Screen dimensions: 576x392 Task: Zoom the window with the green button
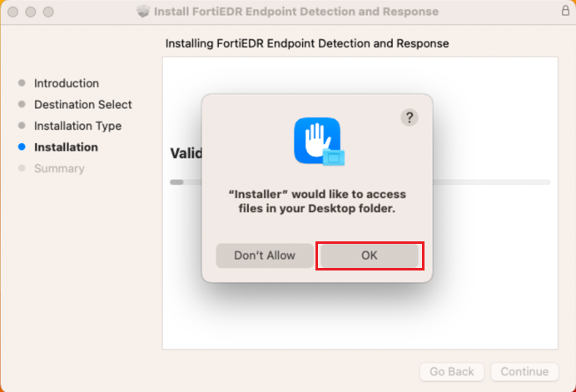(x=47, y=12)
